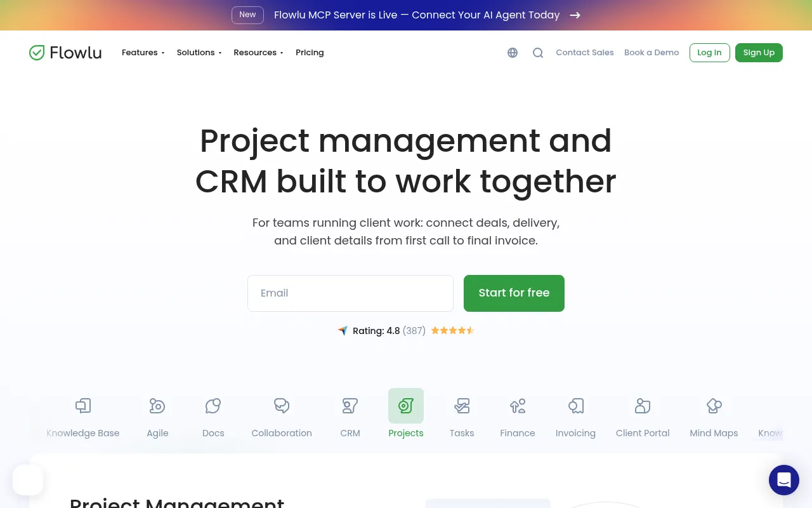Select the Mind Maps feature icon

coord(714,406)
